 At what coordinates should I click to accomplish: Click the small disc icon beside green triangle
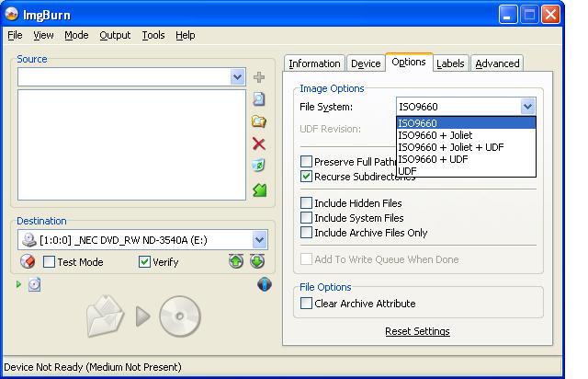pos(35,285)
